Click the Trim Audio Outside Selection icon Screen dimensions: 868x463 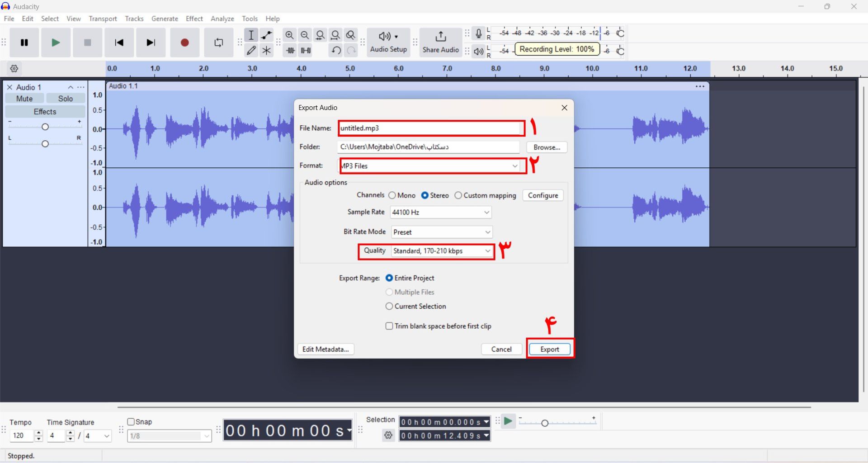[x=290, y=50]
